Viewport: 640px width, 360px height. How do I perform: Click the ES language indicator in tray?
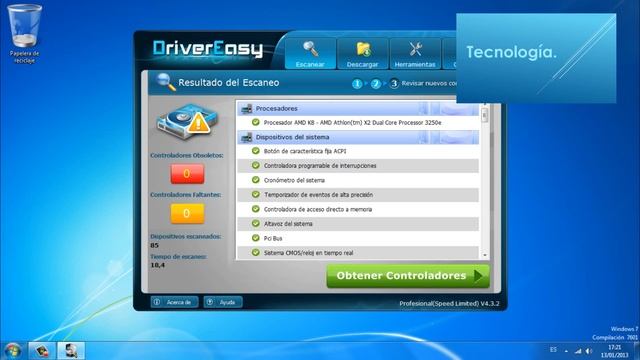tap(553, 350)
